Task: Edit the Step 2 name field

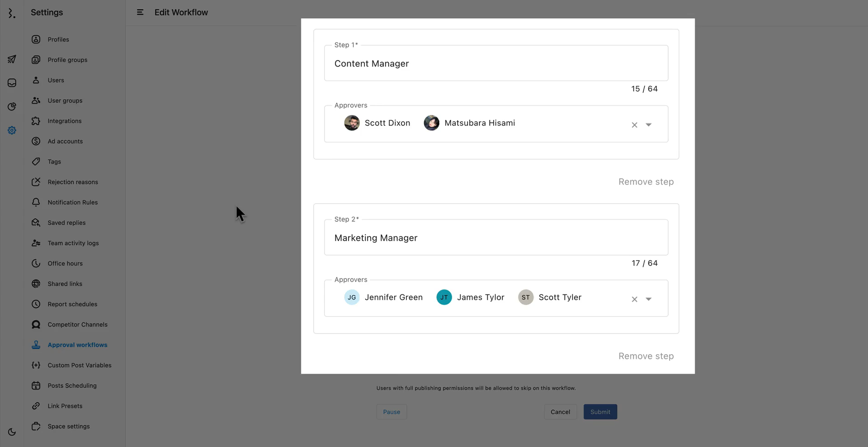Action: tap(496, 238)
